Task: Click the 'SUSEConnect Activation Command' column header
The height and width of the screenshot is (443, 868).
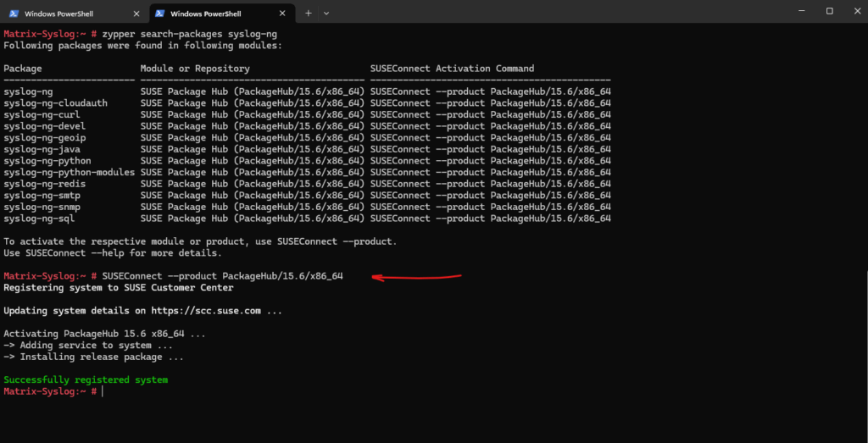Action: pos(453,69)
